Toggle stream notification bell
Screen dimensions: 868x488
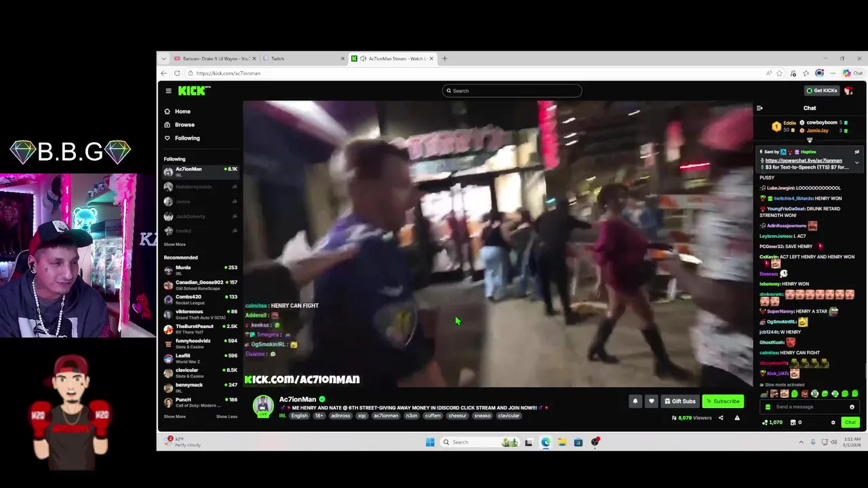[x=635, y=401]
